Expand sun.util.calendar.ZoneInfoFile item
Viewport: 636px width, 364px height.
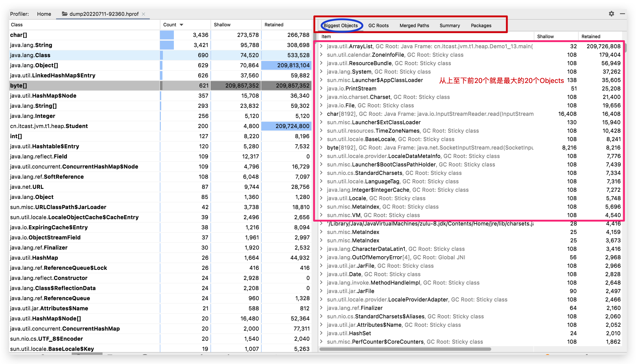point(321,54)
